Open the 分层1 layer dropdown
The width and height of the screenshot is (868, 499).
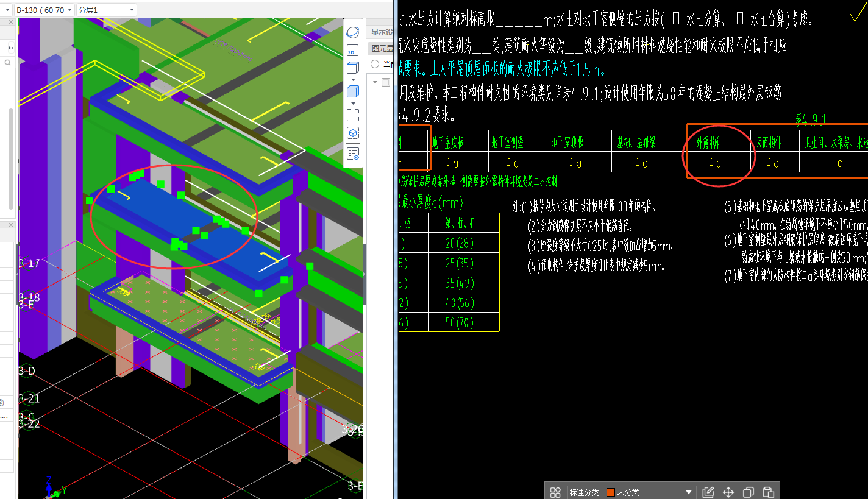point(107,10)
